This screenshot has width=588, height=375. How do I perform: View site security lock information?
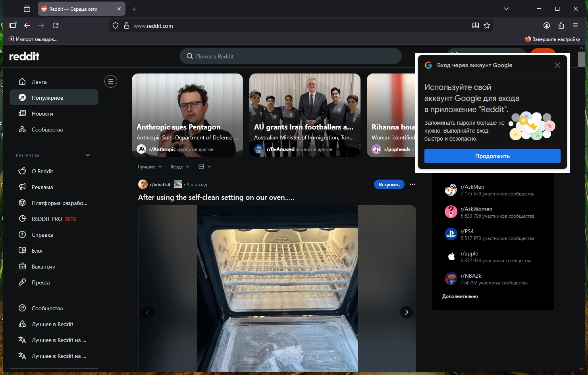coord(127,25)
